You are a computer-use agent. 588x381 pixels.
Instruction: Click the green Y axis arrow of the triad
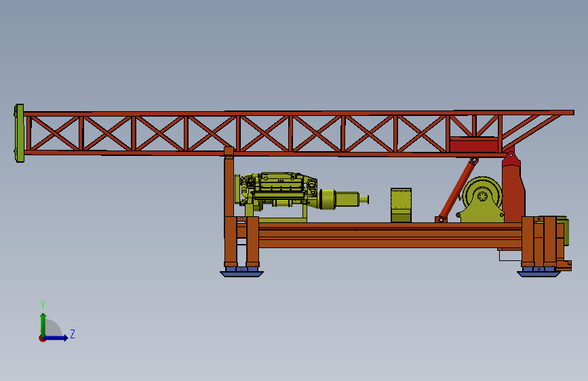tap(43, 325)
